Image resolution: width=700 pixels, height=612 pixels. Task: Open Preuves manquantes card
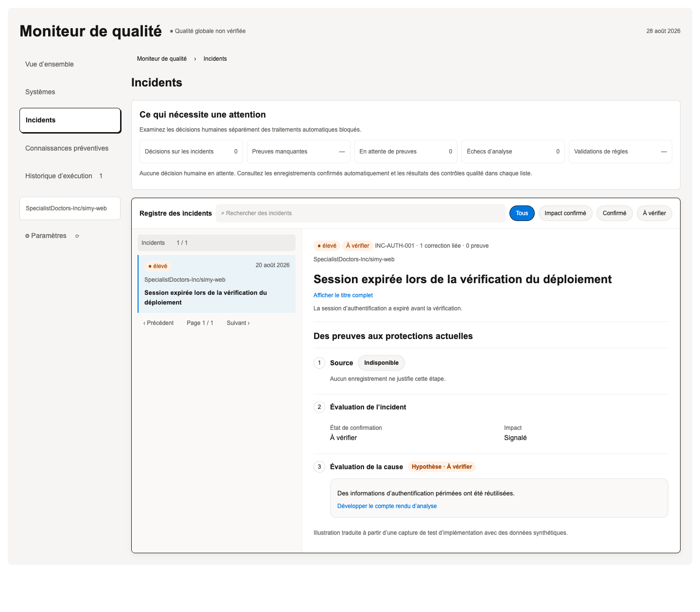click(298, 152)
